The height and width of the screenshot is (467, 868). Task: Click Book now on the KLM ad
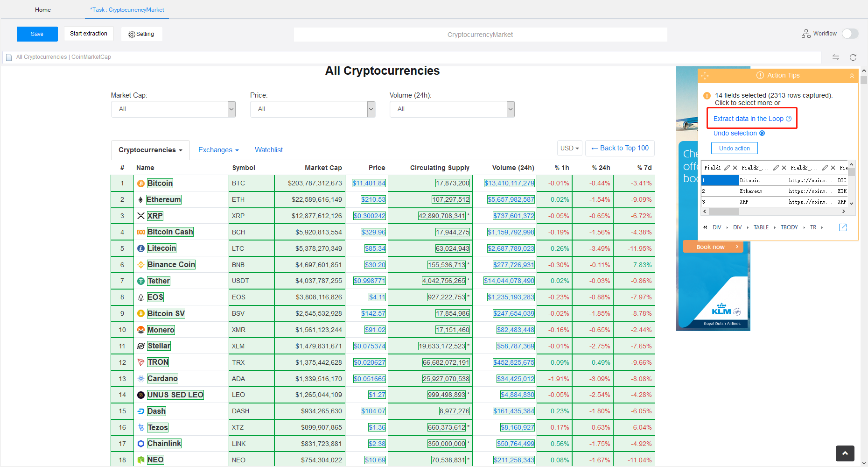713,247
